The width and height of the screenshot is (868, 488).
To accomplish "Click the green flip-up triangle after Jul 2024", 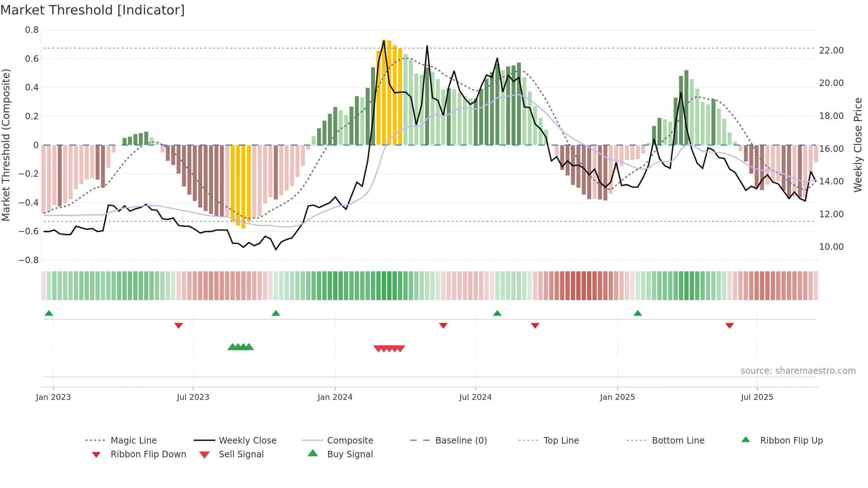I will point(497,313).
